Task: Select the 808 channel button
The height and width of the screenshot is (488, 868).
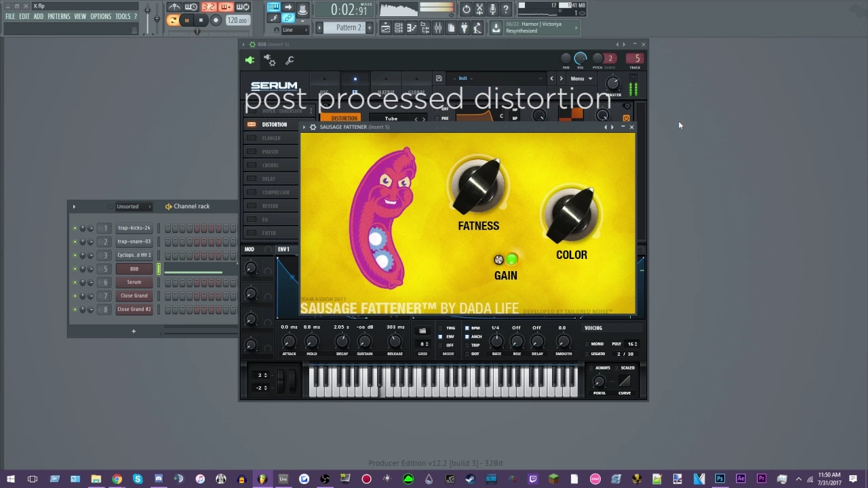Action: click(134, 269)
